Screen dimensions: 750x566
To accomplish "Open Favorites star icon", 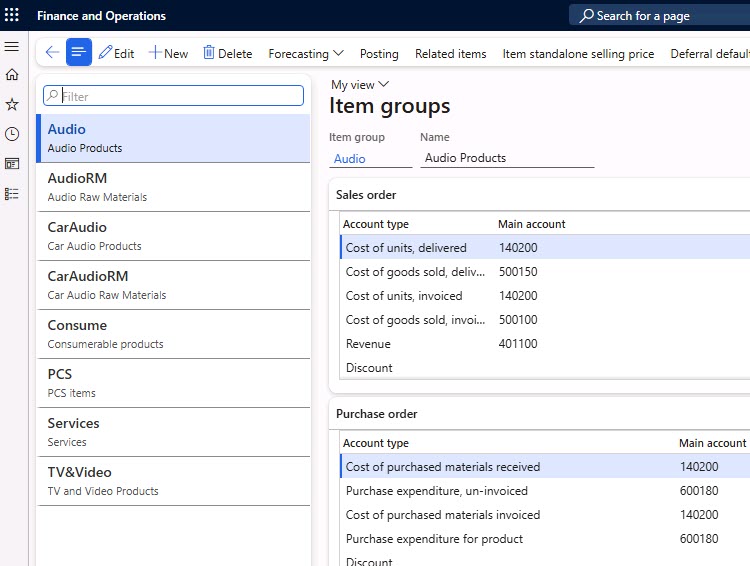I will (x=12, y=104).
